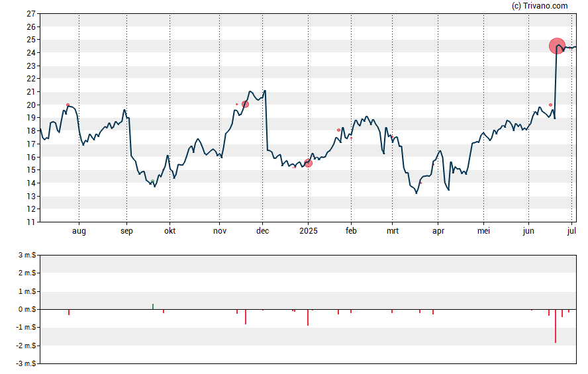The width and height of the screenshot is (588, 374).
Task: Click the '2025' axis label
Action: pyautogui.click(x=309, y=231)
